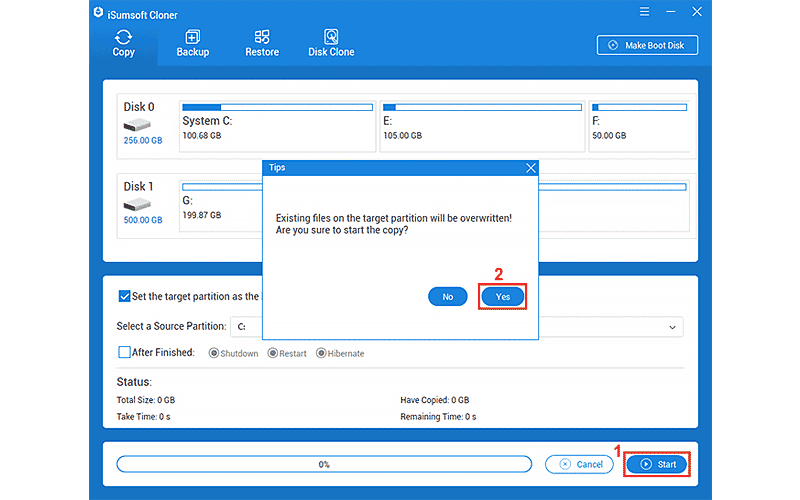Click the 256.00 GB disk size text
Image resolution: width=800 pixels, height=500 pixels.
click(x=143, y=140)
